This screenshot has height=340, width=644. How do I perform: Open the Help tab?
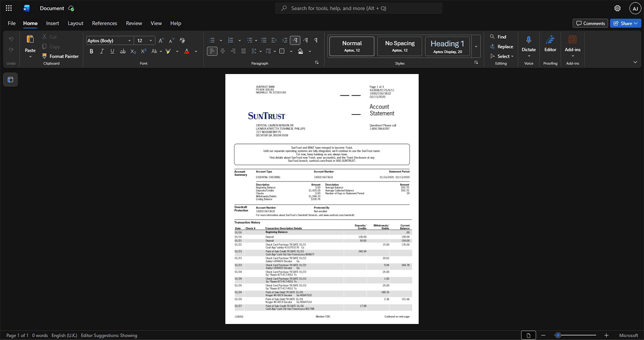click(x=175, y=23)
